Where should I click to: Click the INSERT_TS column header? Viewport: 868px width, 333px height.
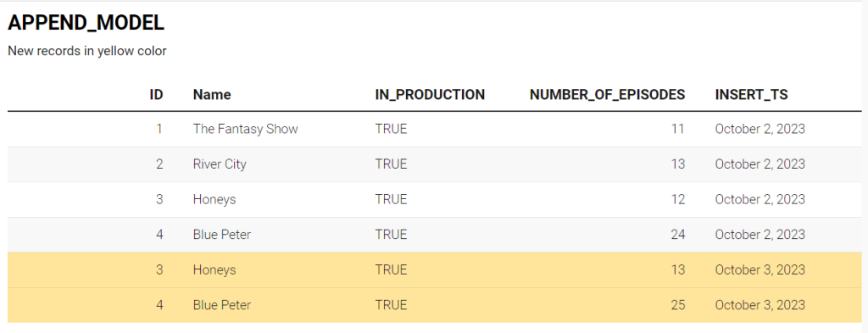click(751, 95)
